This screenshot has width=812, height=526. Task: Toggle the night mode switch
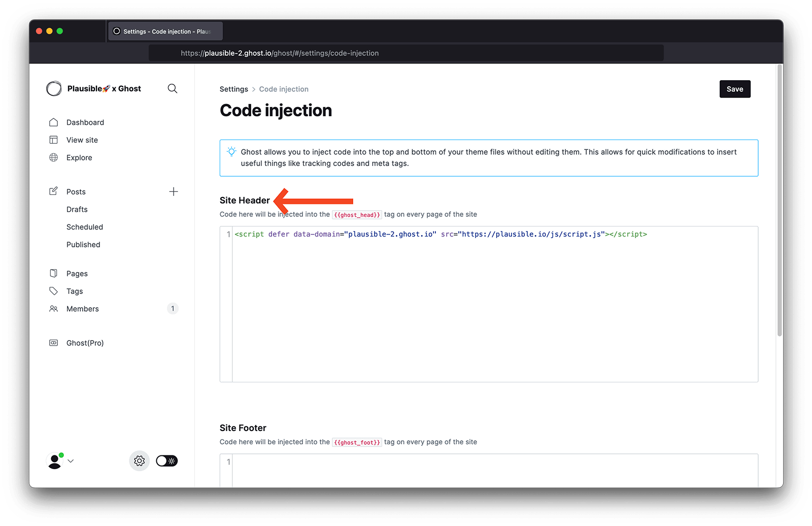(x=166, y=461)
